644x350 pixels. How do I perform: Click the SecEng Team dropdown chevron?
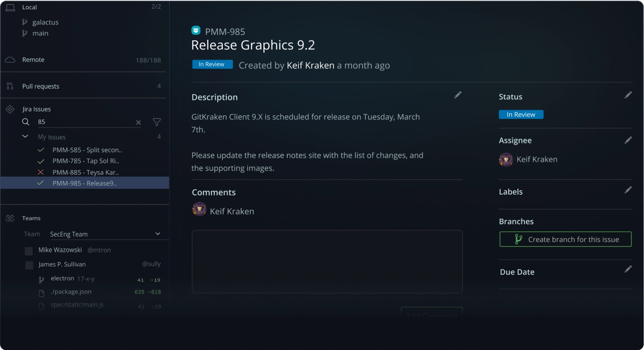click(x=158, y=234)
